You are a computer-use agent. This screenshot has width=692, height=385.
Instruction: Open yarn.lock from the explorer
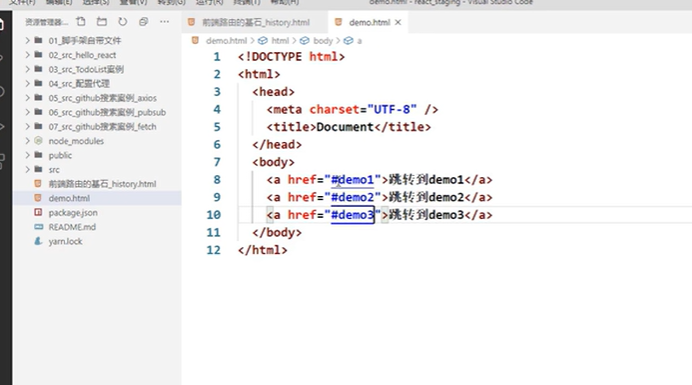[x=65, y=241]
